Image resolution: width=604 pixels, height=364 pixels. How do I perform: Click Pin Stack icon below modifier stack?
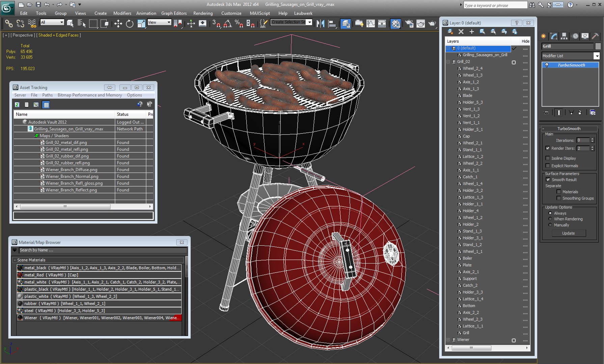point(547,113)
